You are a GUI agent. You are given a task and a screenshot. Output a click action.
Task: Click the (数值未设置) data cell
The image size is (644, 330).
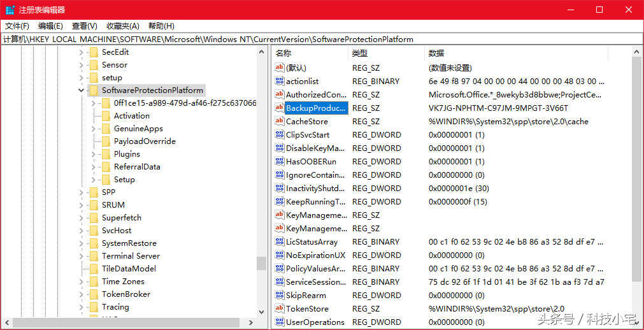point(450,68)
